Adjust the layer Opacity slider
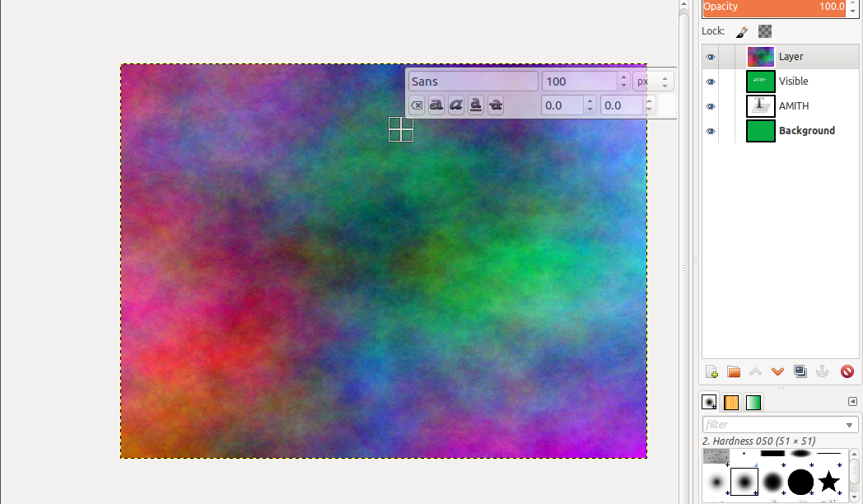Viewport: 863px width, 504px height. click(x=774, y=7)
